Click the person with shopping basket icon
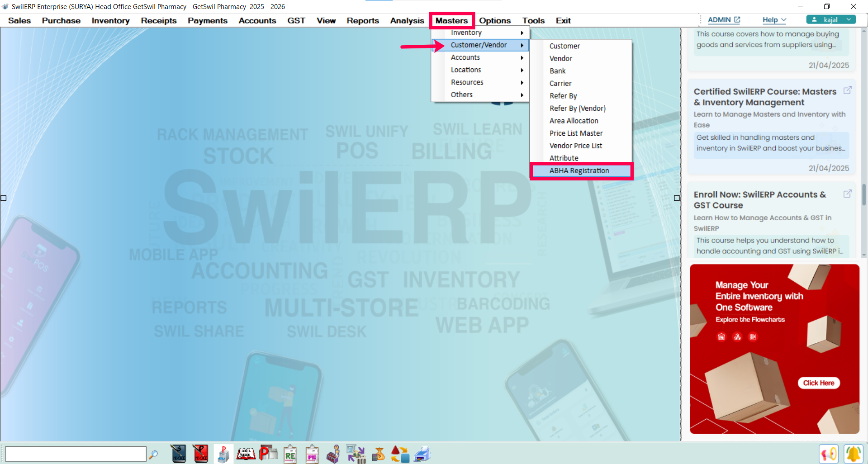The width and height of the screenshot is (868, 464). pos(334,454)
